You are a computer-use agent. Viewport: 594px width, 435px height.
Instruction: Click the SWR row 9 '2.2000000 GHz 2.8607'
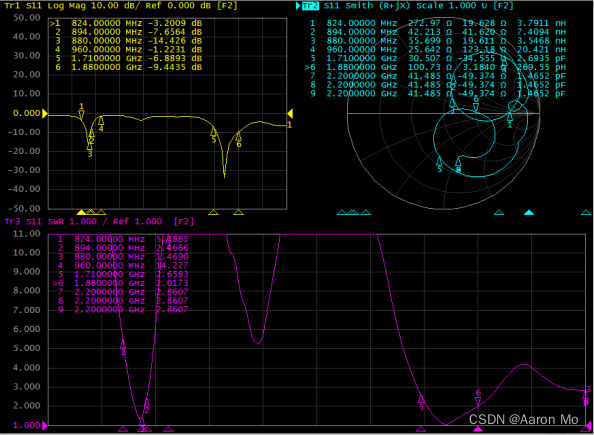coord(123,310)
